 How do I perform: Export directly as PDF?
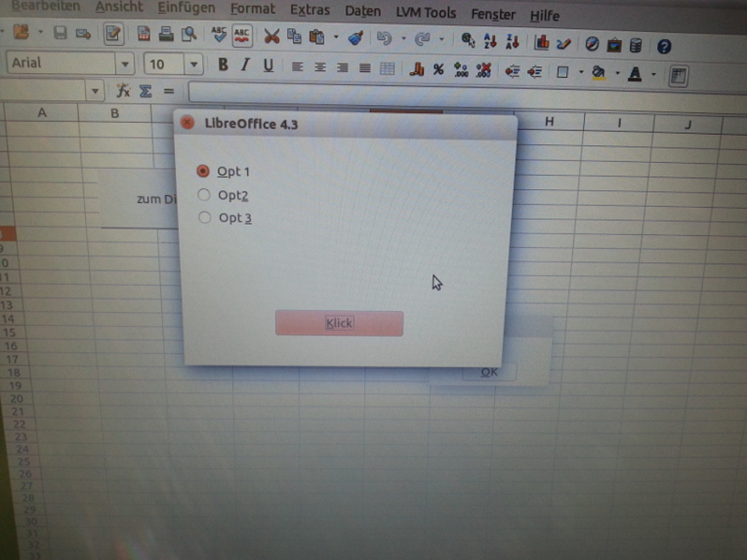(x=143, y=34)
